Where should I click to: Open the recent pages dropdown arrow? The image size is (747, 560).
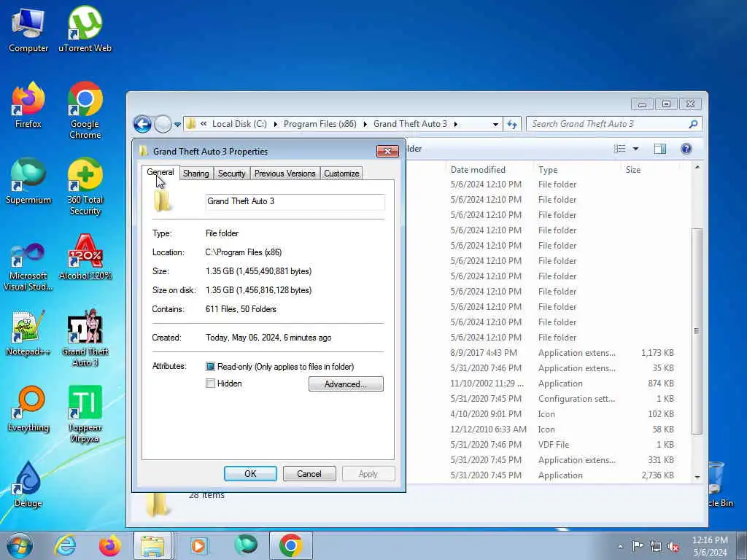pos(177,125)
